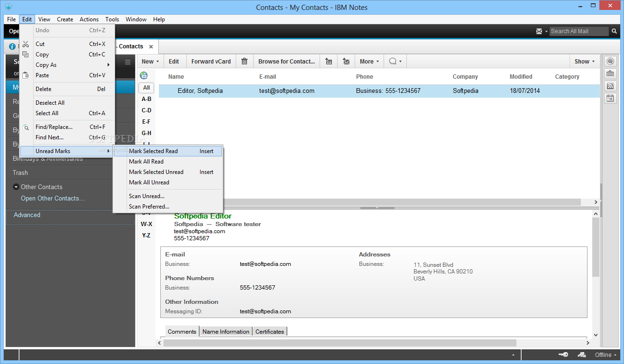Open the File menu
The image size is (624, 364).
11,19
